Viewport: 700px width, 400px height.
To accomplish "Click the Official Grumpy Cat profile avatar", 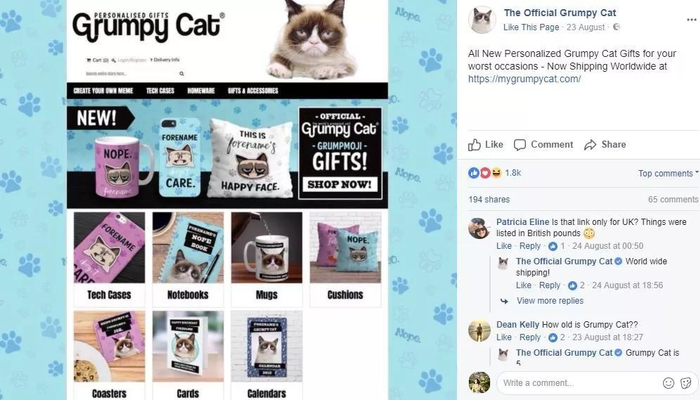I will (482, 20).
